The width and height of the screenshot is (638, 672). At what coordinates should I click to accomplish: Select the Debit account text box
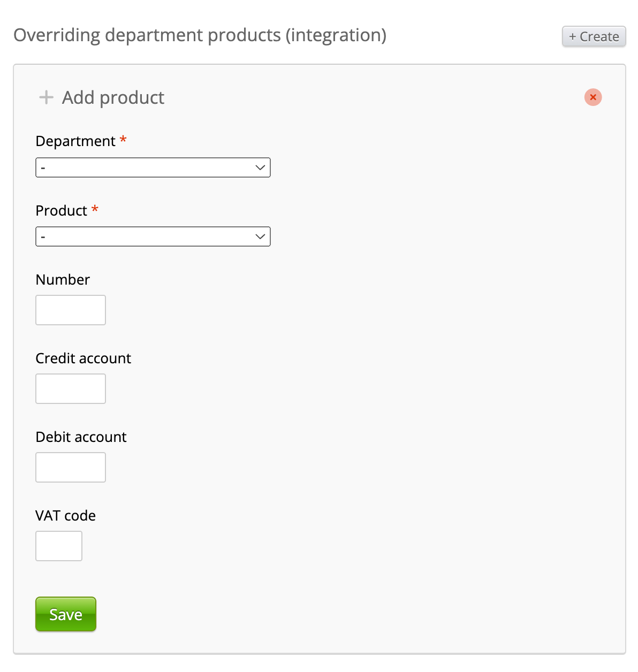[71, 467]
